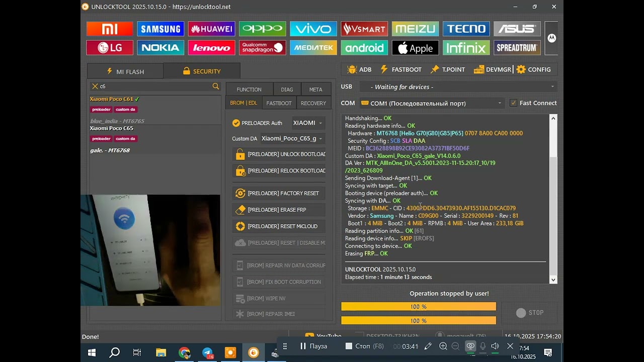Open the XIAOMI auth dropdown

pyautogui.click(x=308, y=123)
